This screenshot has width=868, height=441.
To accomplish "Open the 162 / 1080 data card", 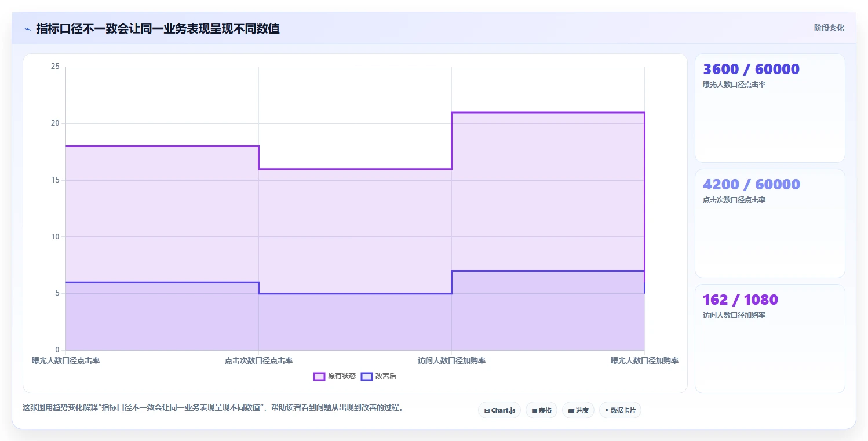I will 770,338.
